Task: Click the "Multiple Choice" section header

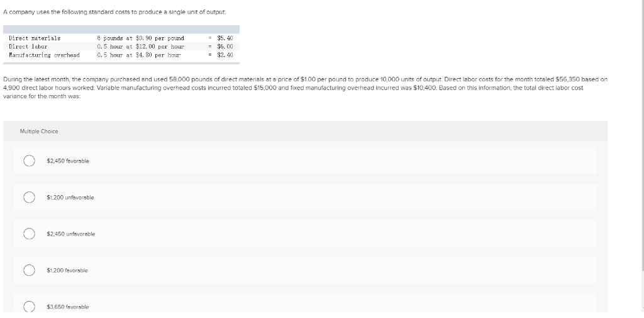Action: [x=39, y=131]
